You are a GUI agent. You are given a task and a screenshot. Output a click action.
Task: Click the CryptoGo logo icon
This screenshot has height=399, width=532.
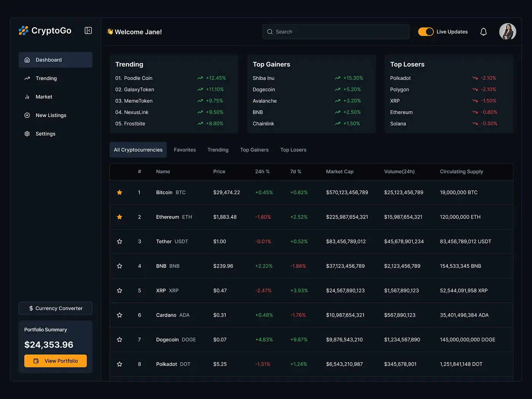point(23,30)
